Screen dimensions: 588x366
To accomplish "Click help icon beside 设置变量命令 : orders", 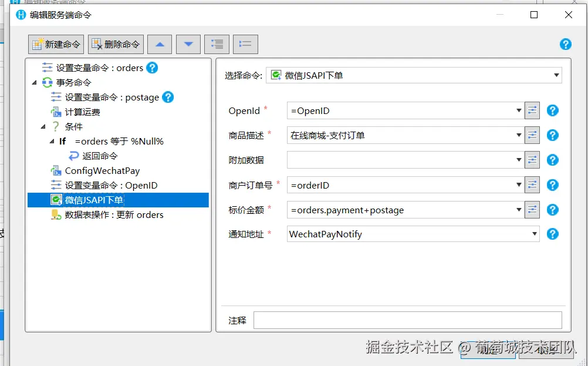I will tap(152, 68).
